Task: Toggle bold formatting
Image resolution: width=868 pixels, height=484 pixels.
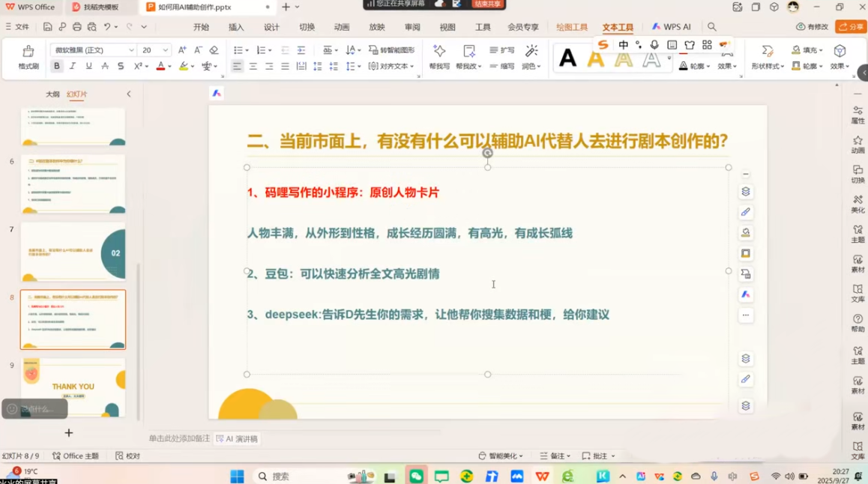Action: coord(57,66)
